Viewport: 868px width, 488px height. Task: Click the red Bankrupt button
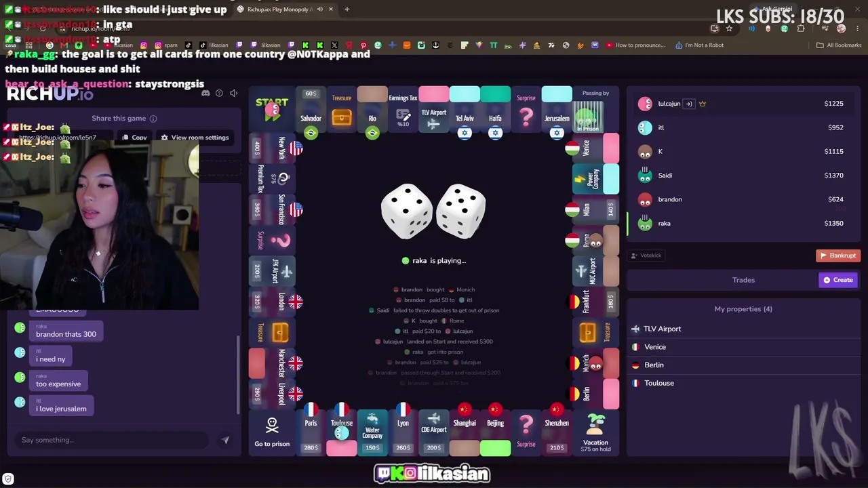click(x=838, y=256)
